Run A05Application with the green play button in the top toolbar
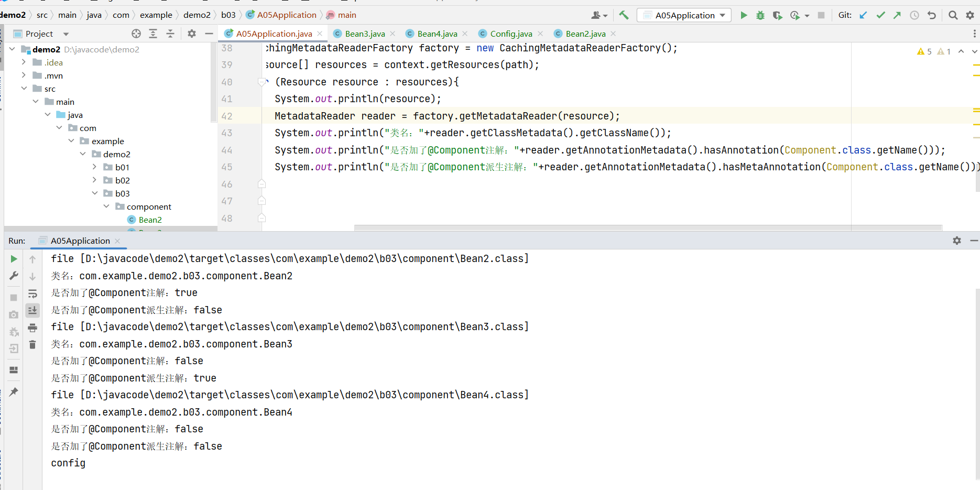Viewport: 980px width, 490px height. coord(744,15)
